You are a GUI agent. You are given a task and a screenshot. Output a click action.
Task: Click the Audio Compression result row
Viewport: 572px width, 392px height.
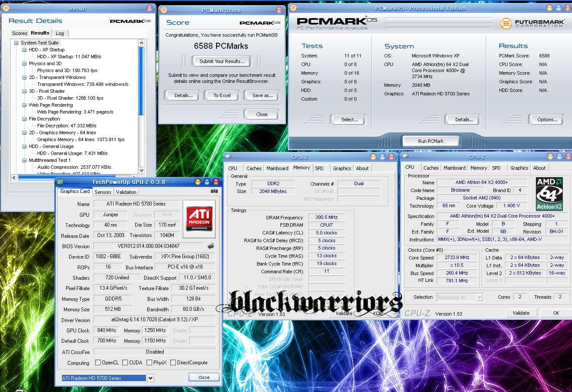(x=74, y=167)
